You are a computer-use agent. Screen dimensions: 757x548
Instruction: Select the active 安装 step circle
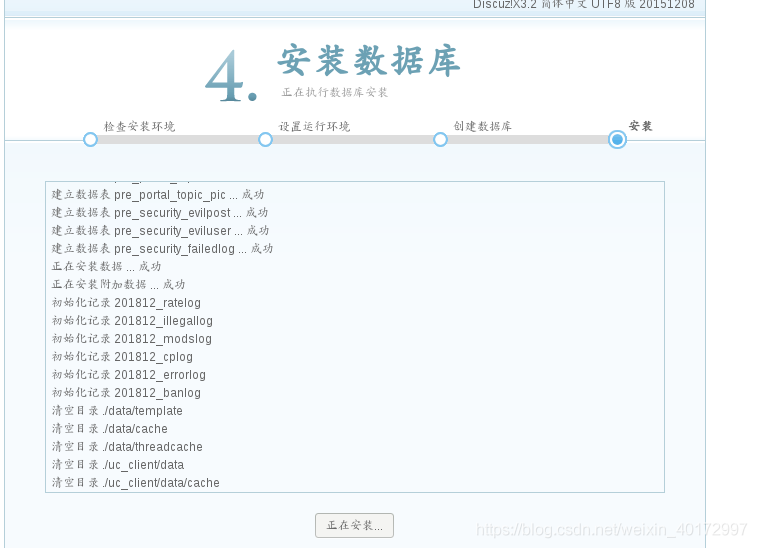pyautogui.click(x=617, y=140)
